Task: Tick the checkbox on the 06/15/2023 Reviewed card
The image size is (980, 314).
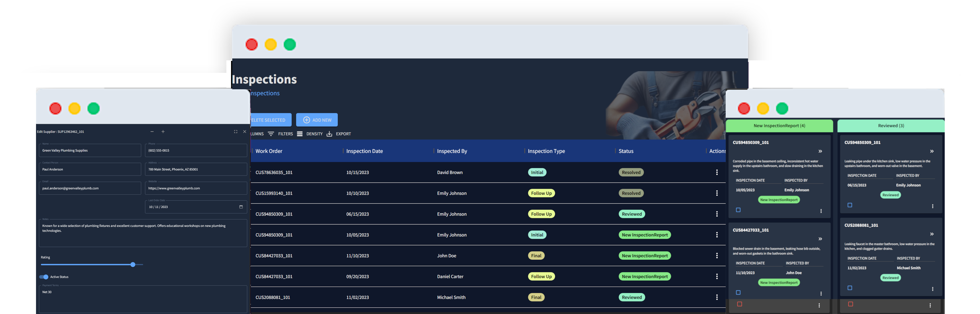Action: click(850, 205)
